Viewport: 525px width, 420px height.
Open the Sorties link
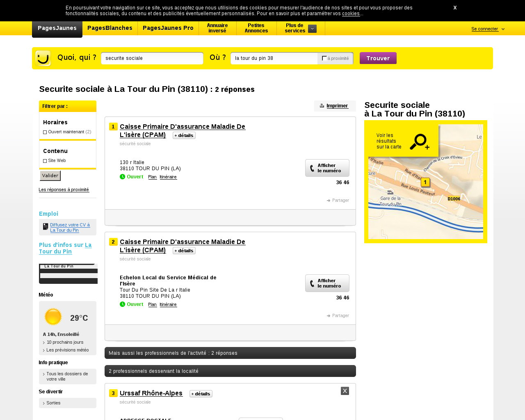(x=53, y=403)
